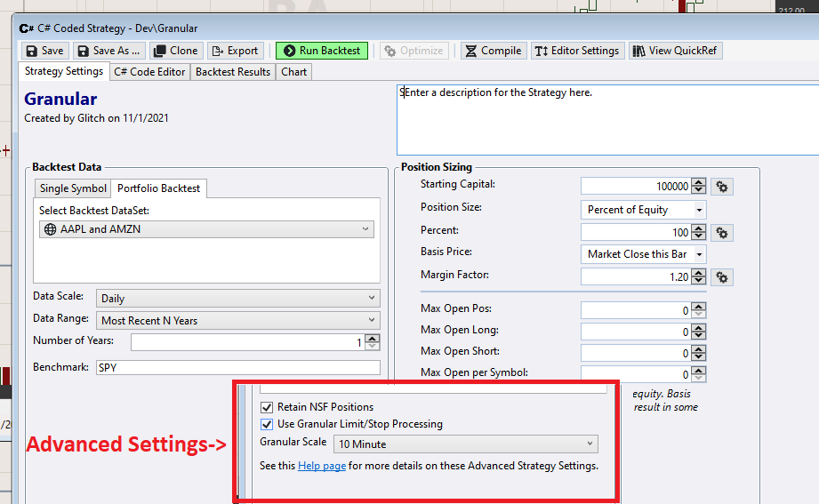
Task: Select the Single Symbol tab
Action: coord(73,188)
